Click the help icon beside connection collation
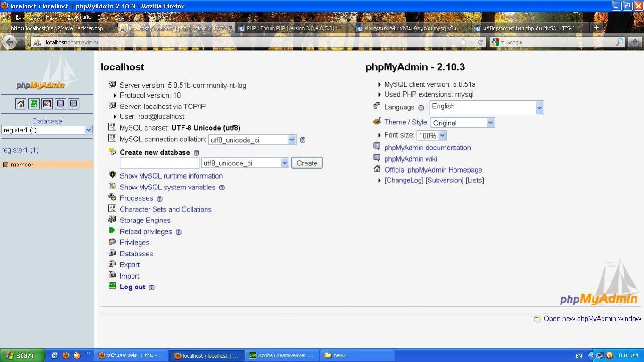The image size is (644, 362). pos(303,140)
